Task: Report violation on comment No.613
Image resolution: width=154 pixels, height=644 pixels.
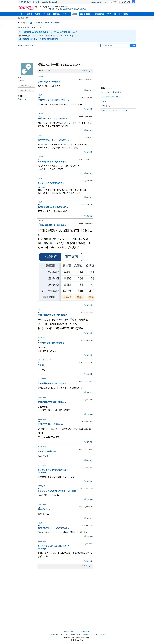Action: pos(88,173)
